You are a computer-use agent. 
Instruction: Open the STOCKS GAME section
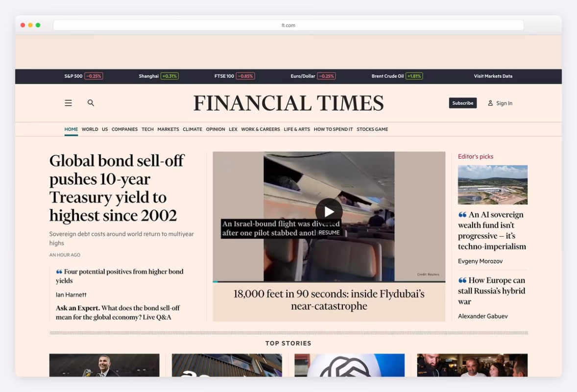pyautogui.click(x=372, y=129)
